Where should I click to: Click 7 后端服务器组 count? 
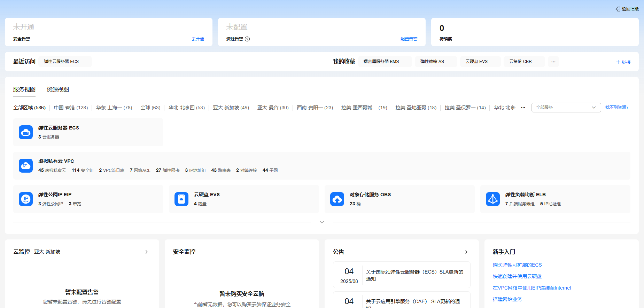coord(520,204)
